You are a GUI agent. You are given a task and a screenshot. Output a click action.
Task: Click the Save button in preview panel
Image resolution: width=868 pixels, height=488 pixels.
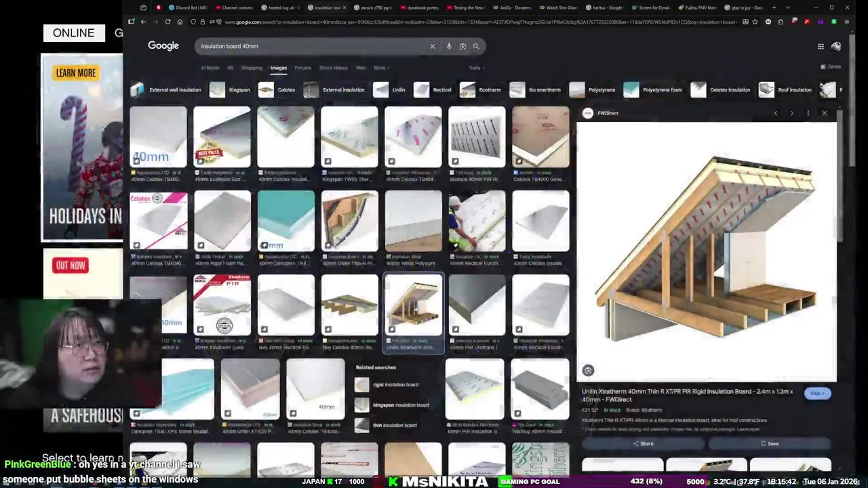tap(770, 444)
